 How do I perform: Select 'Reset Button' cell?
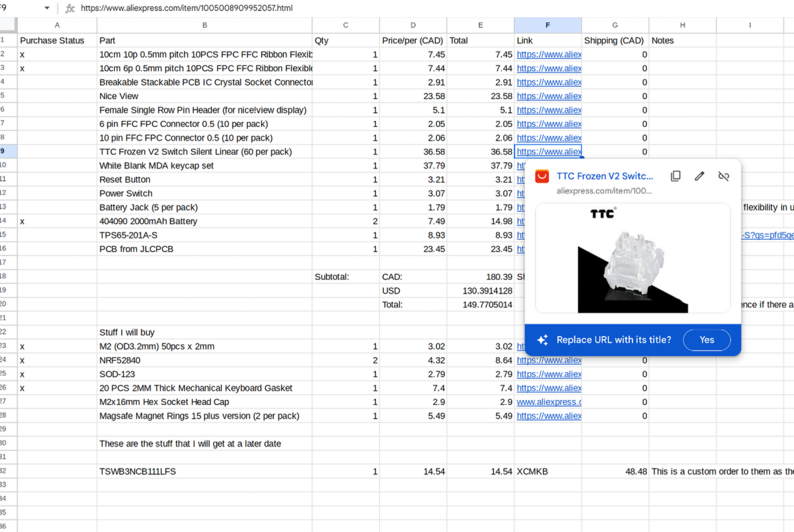pyautogui.click(x=205, y=179)
